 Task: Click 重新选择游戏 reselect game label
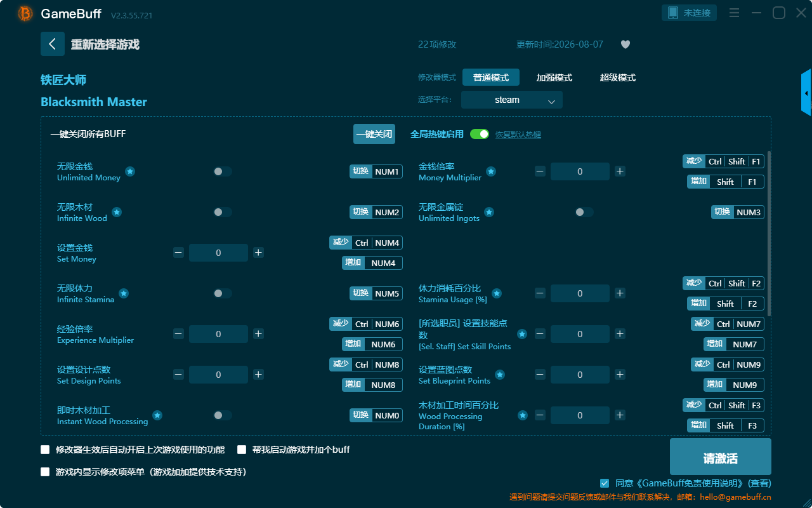pos(105,44)
